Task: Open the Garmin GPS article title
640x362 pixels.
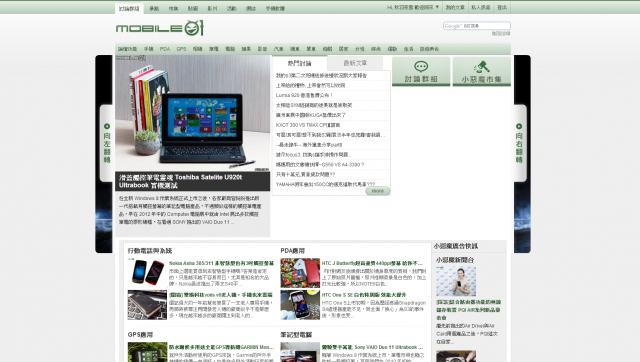Action: 222,347
